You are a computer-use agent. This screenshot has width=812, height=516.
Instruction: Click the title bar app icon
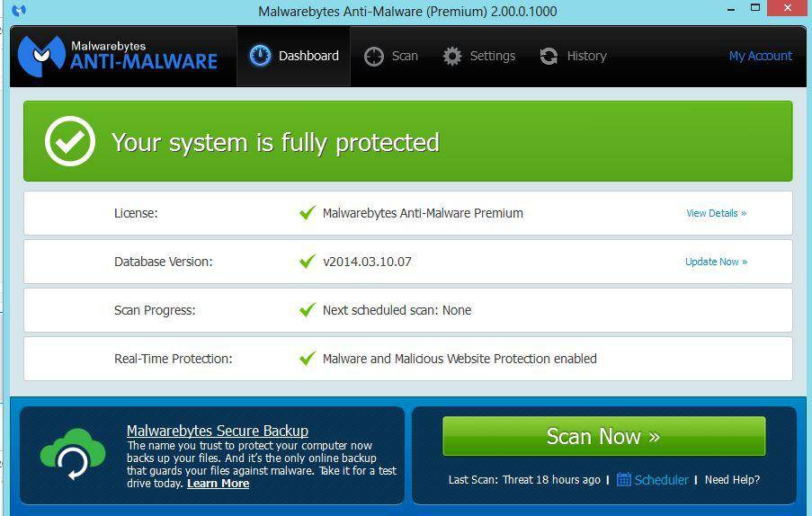pyautogui.click(x=19, y=11)
